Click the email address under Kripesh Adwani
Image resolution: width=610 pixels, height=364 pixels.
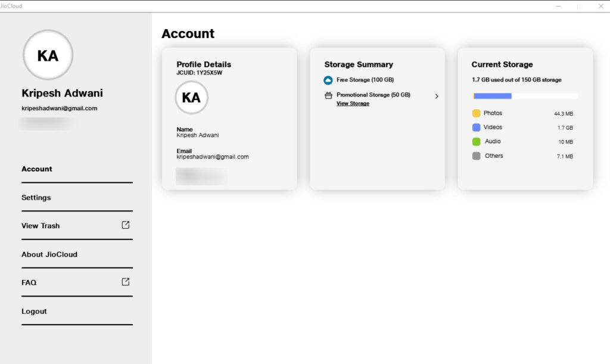(x=60, y=108)
